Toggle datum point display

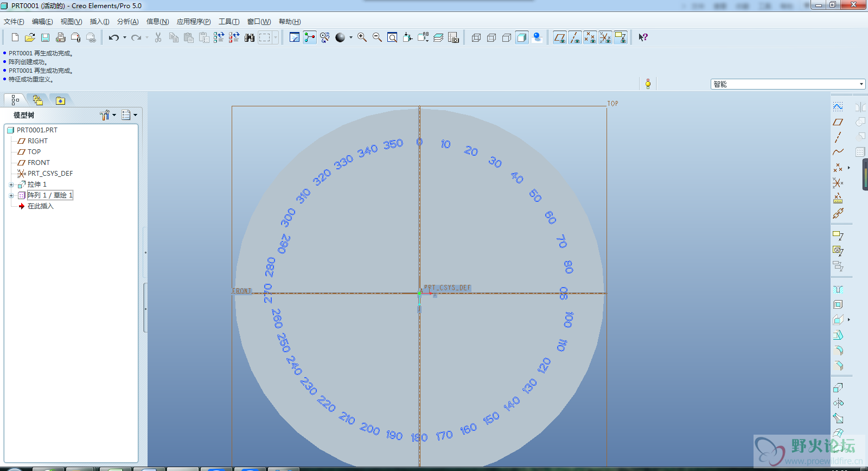[x=590, y=37]
